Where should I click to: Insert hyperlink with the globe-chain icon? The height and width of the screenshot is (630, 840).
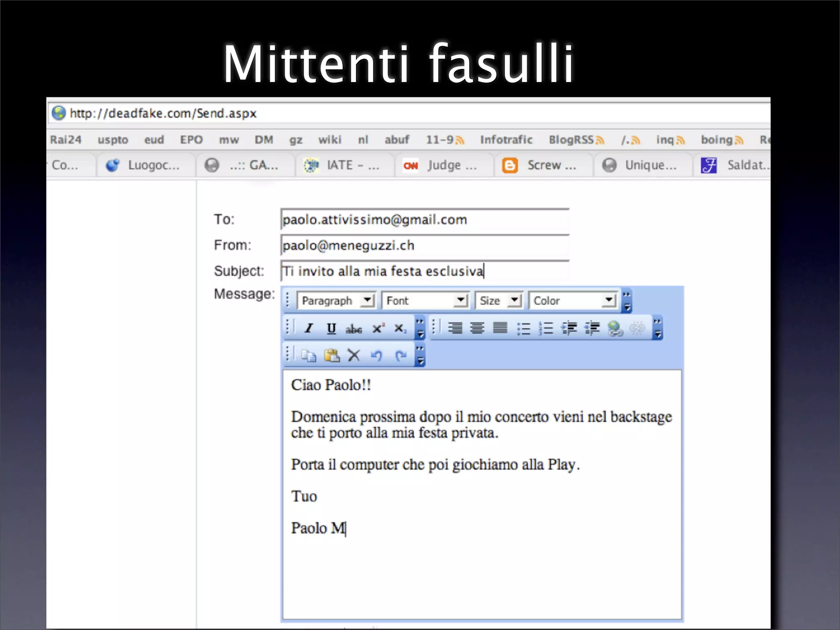pos(615,329)
